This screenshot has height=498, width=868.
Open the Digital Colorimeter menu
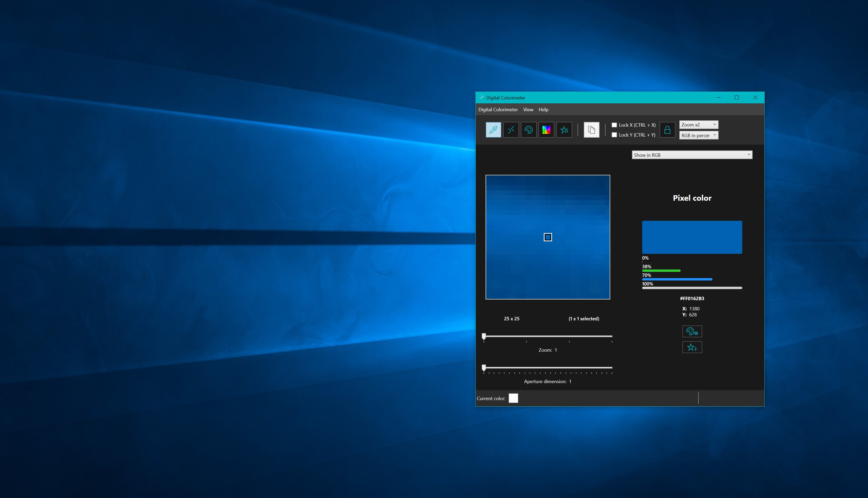tap(498, 109)
